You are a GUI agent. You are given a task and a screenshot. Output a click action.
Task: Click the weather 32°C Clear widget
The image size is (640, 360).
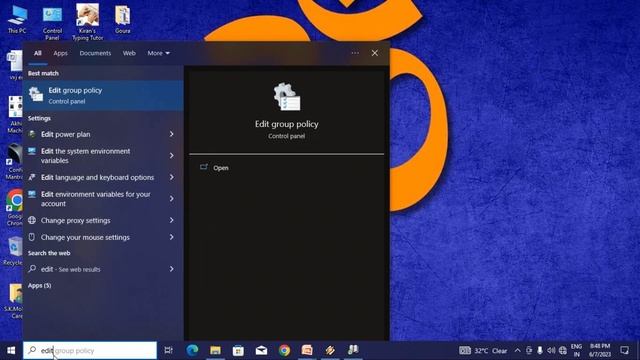pos(483,351)
